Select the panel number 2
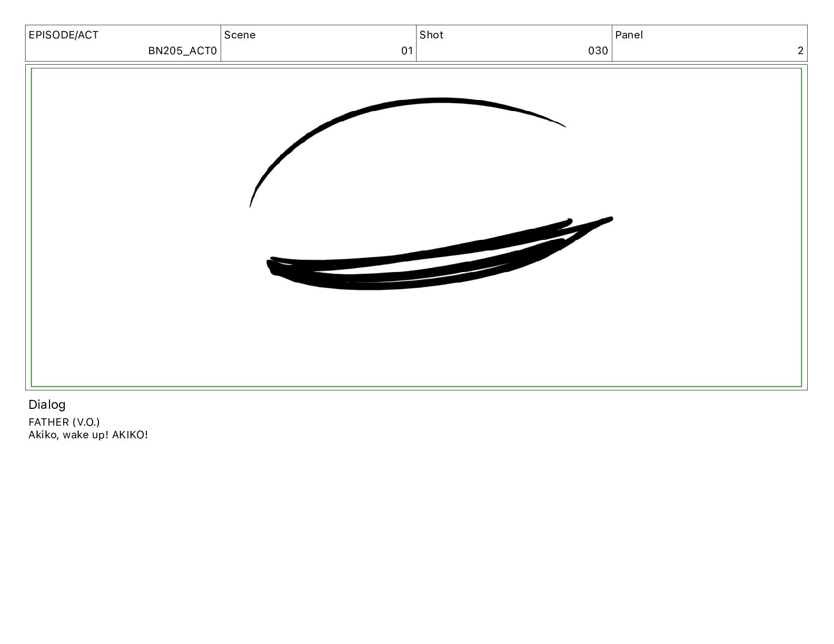This screenshot has height=644, width=834. (800, 51)
